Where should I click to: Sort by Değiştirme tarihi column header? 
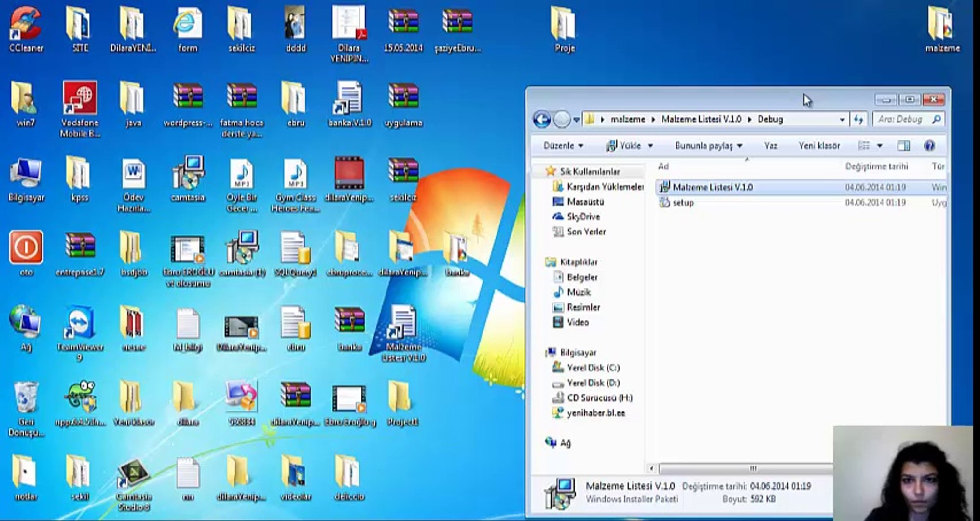(876, 166)
